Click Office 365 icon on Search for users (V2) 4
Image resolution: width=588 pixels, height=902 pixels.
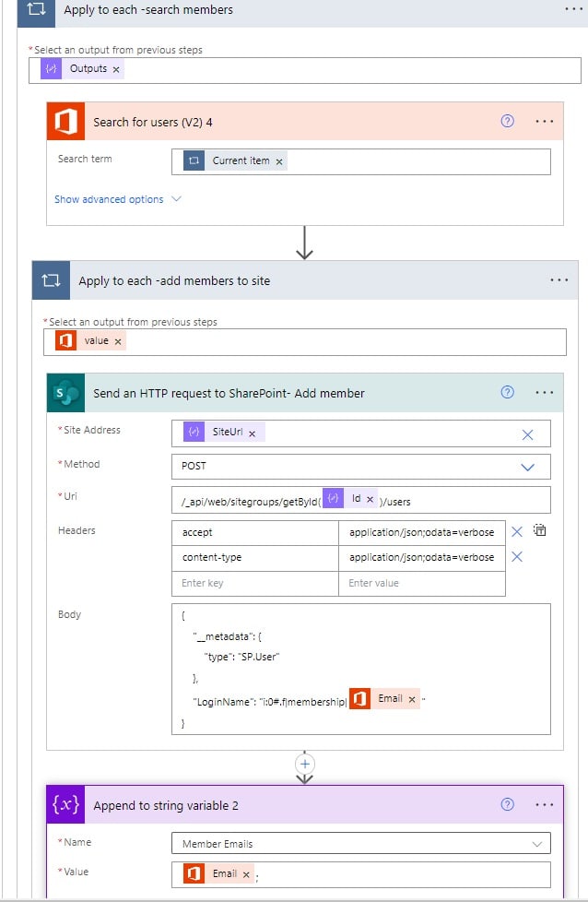[65, 122]
